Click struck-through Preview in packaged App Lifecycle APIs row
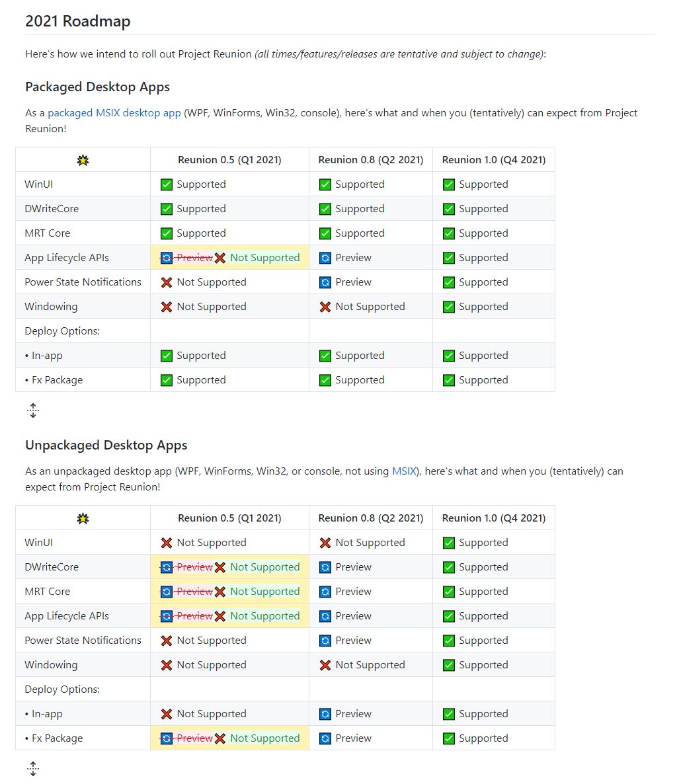The height and width of the screenshot is (784, 679). click(194, 258)
